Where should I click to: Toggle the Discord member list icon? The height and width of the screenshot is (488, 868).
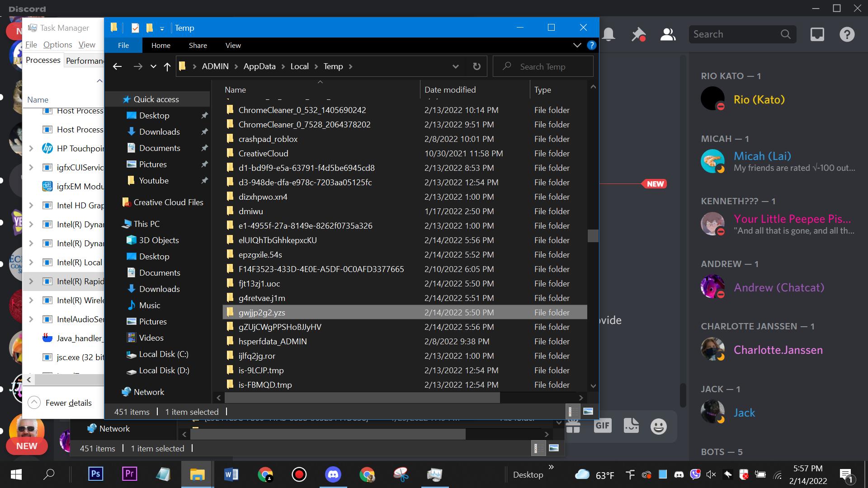(x=668, y=34)
